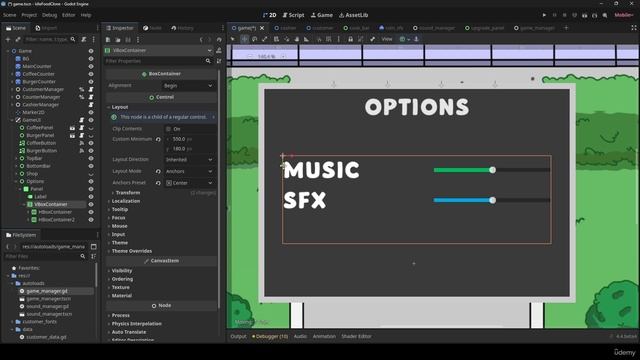Click the lock selected node icon
Image resolution: width=640 pixels, height=360 pixels.
tap(350, 39)
